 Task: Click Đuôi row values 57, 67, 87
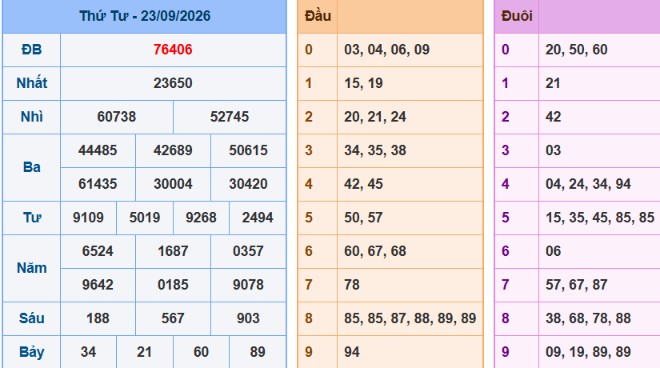576,285
